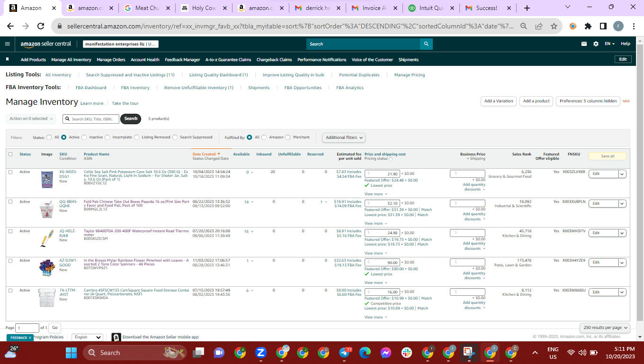Expand the Additional filters dropdown
This screenshot has height=364, width=644.
tap(344, 137)
